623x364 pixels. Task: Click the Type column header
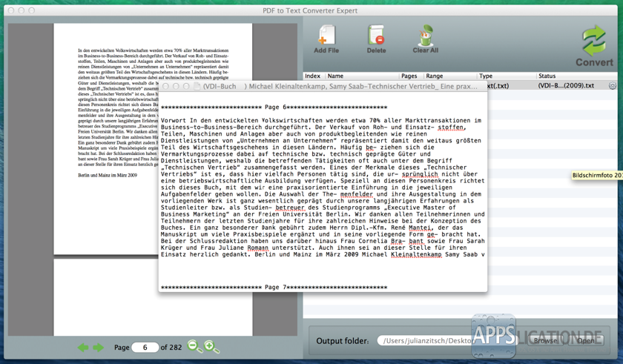click(486, 76)
